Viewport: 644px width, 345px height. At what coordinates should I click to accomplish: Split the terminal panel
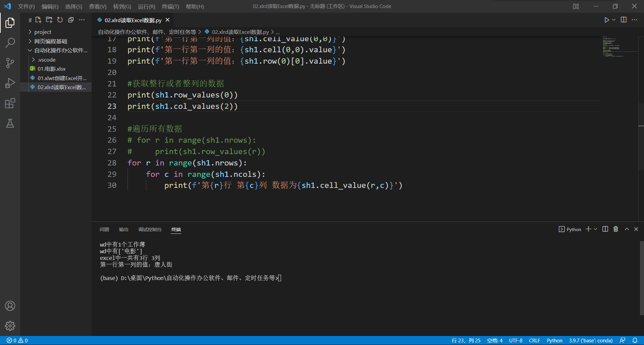(605, 229)
